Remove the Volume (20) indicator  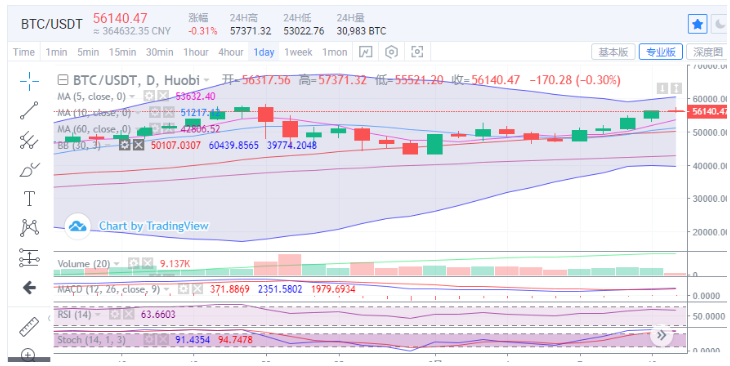(147, 264)
